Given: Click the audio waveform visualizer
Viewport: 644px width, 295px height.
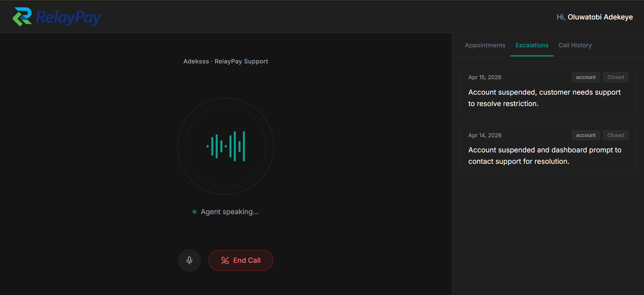Looking at the screenshot, I should tap(226, 146).
